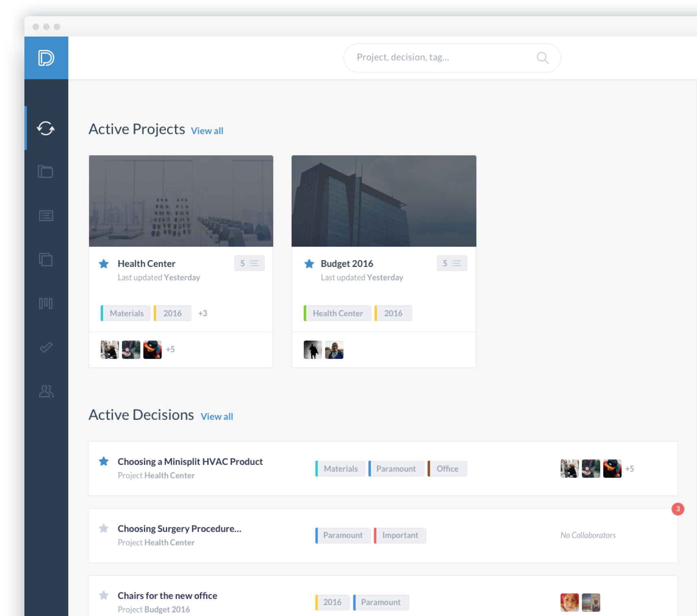Star the Choosing Surgery Procedure decision

104,528
